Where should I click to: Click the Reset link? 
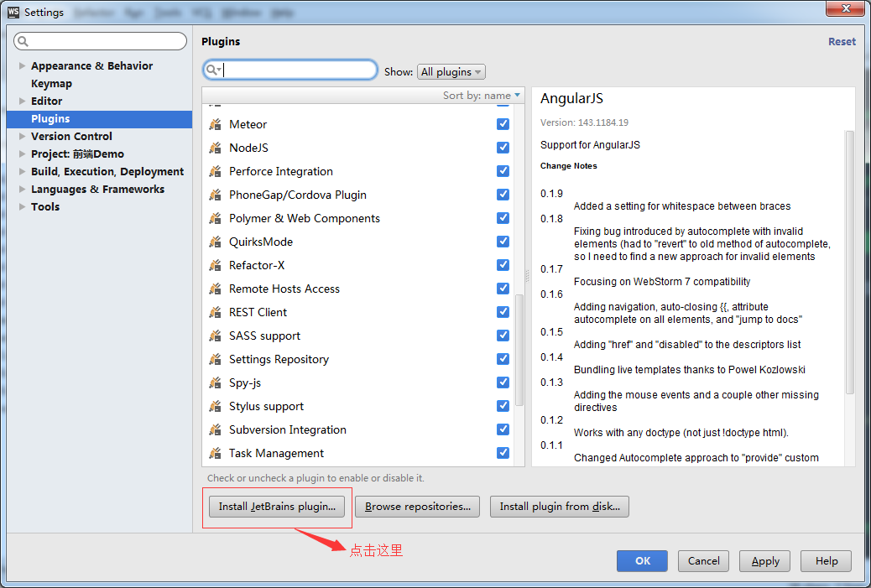842,42
